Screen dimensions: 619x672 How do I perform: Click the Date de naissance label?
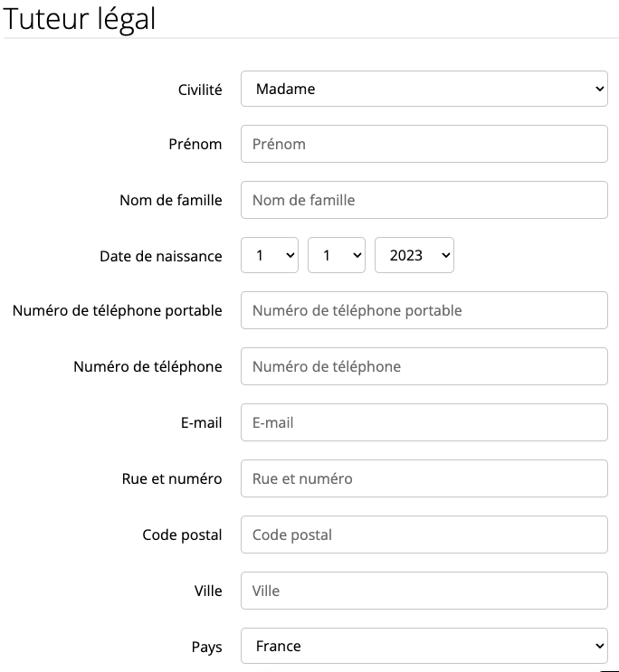(161, 256)
